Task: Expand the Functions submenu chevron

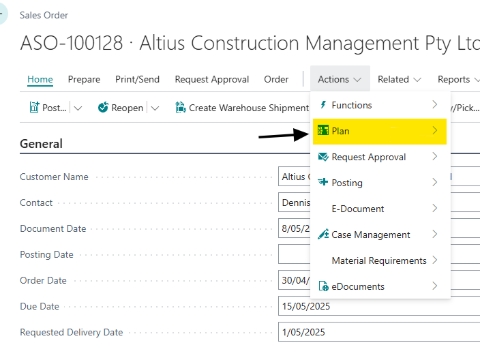Action: [434, 105]
